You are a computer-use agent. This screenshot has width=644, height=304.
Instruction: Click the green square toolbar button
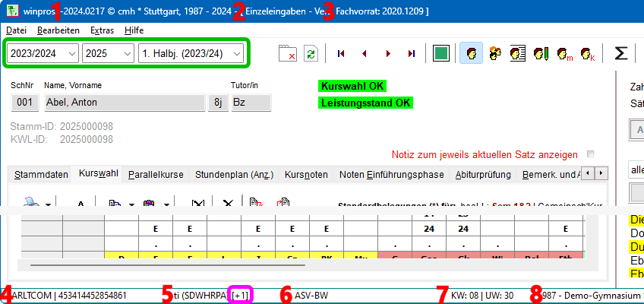440,54
